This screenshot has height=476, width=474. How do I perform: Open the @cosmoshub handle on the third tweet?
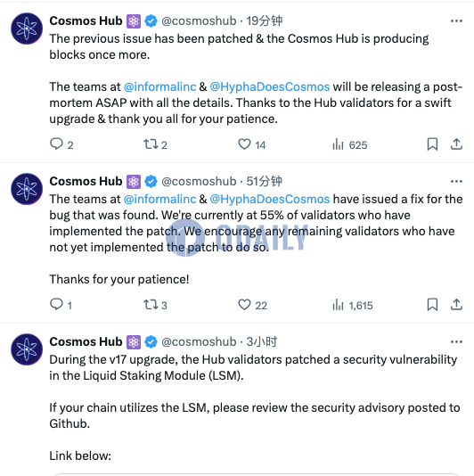pos(199,341)
